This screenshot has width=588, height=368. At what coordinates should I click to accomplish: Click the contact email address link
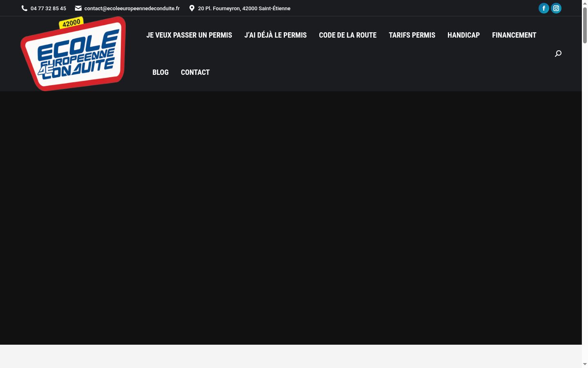click(x=132, y=8)
